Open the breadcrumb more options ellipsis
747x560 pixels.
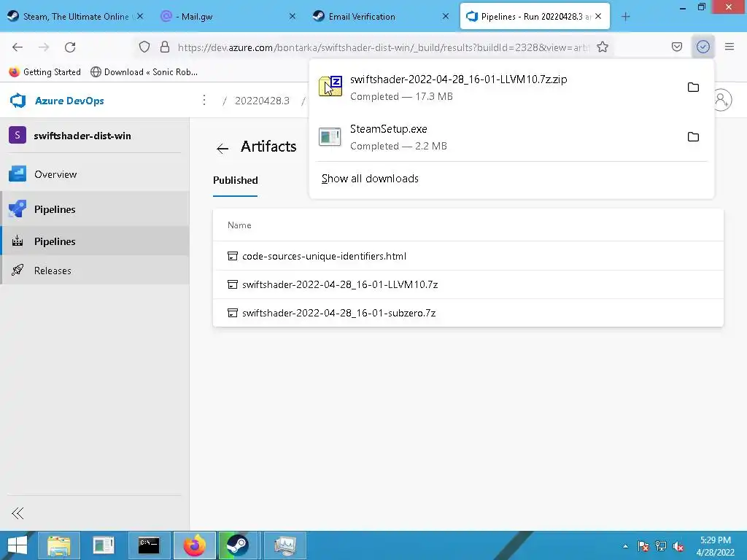click(x=204, y=100)
